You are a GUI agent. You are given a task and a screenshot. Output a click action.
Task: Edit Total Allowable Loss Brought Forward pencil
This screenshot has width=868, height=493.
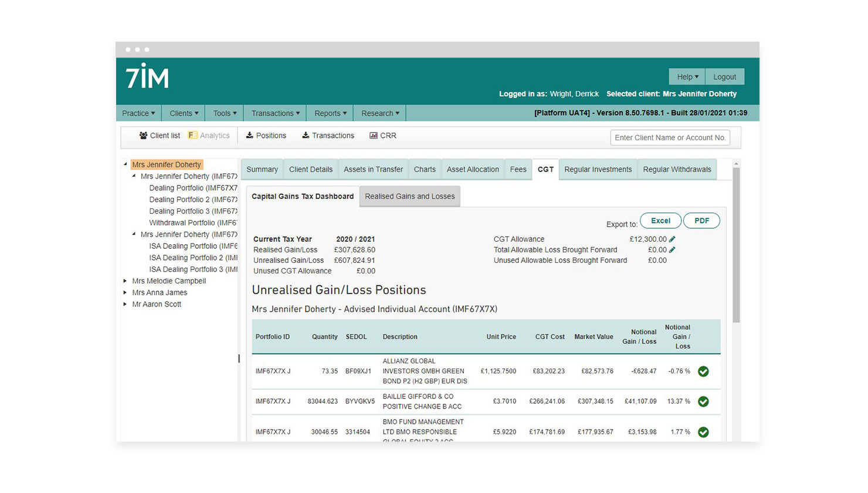tap(672, 249)
